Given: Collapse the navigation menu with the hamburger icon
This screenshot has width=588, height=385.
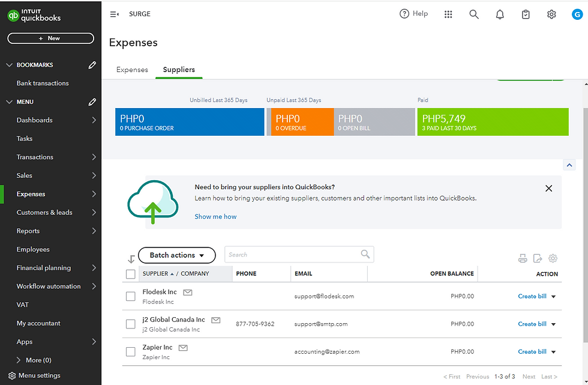Looking at the screenshot, I should (115, 14).
